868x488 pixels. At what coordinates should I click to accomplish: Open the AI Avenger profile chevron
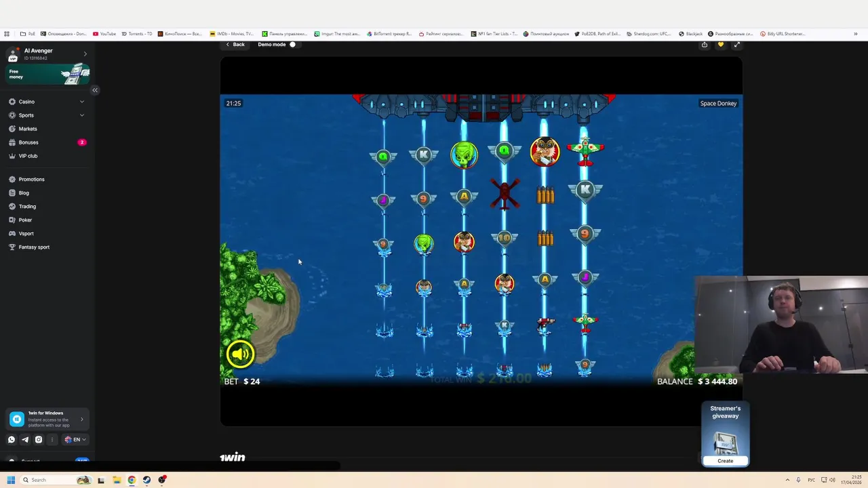coord(85,54)
